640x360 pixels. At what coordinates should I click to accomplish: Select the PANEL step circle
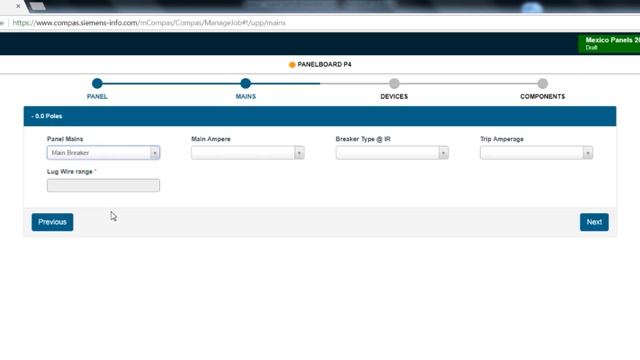pos(97,84)
